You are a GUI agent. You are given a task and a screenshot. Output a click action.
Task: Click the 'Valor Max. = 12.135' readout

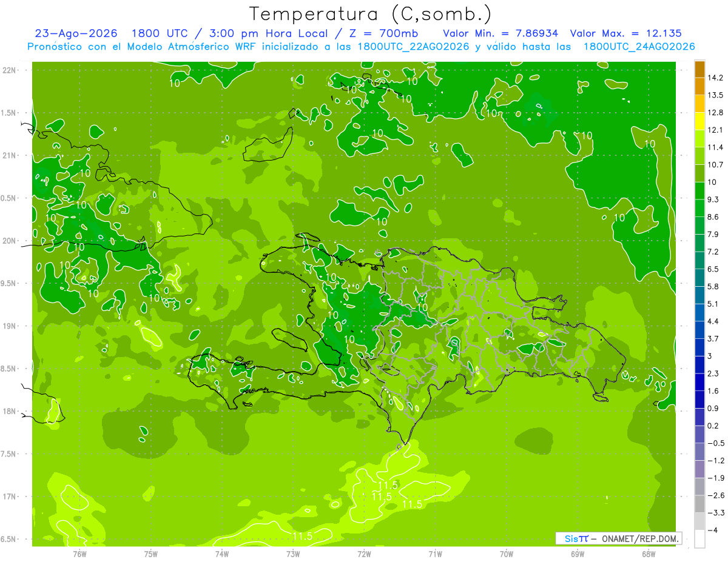point(626,33)
